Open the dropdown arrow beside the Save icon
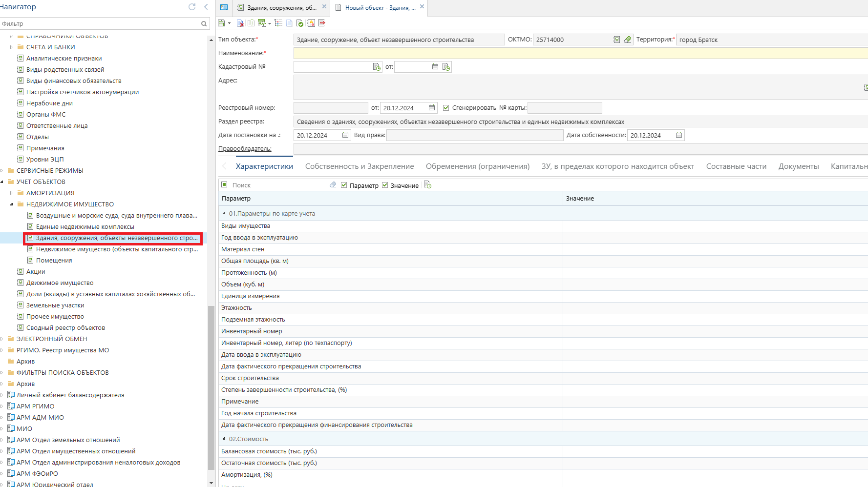868x487 pixels. (229, 23)
